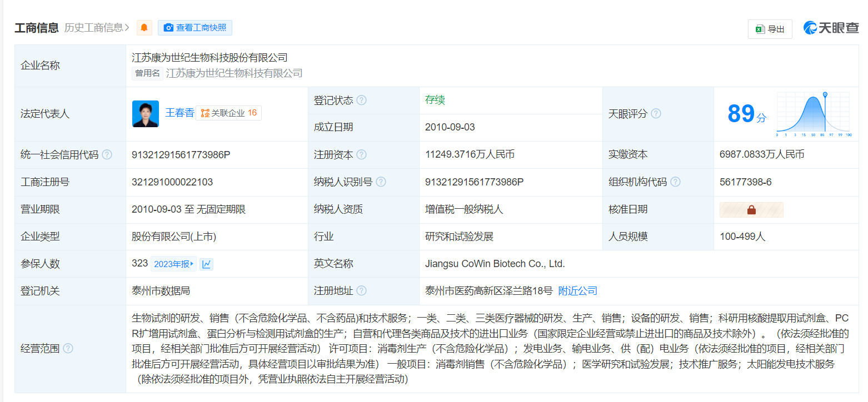This screenshot has width=868, height=402.
Task: Select industry 研究和试验发展
Action: coord(459,237)
